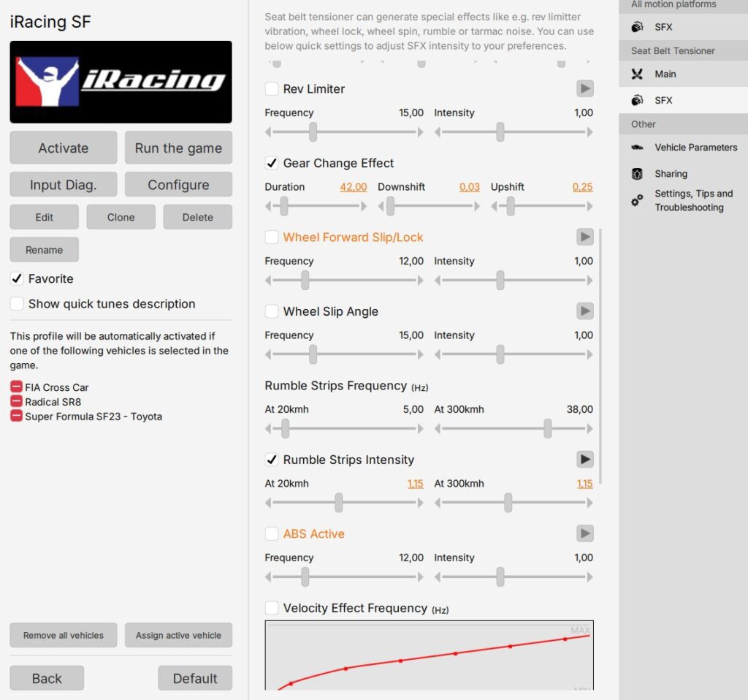The height and width of the screenshot is (700, 748).
Task: Play test for Rev Limiter effect
Action: click(x=584, y=89)
